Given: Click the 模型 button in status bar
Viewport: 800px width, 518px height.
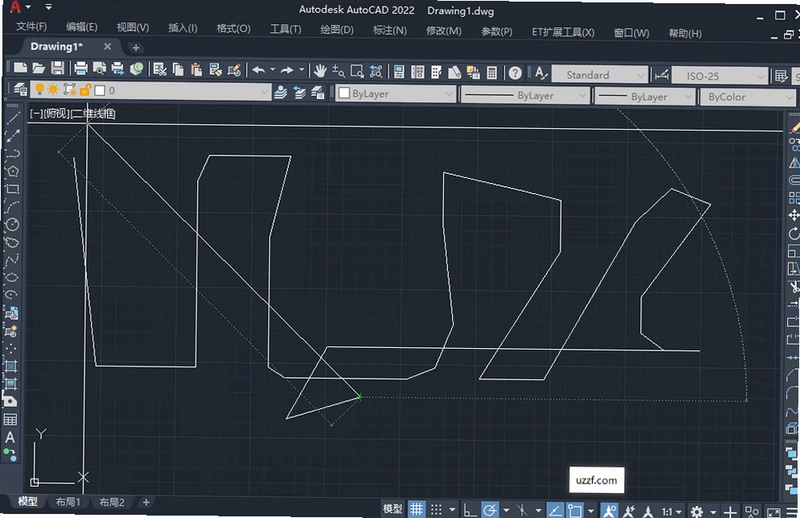Looking at the screenshot, I should tap(393, 509).
